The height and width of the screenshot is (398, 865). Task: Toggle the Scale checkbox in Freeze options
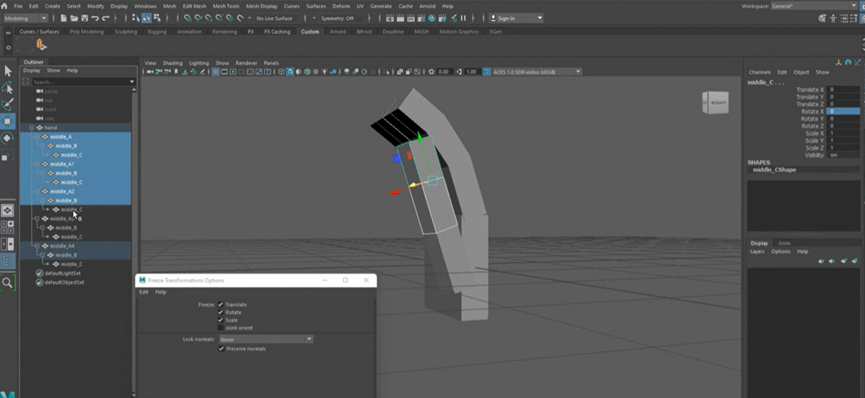221,320
